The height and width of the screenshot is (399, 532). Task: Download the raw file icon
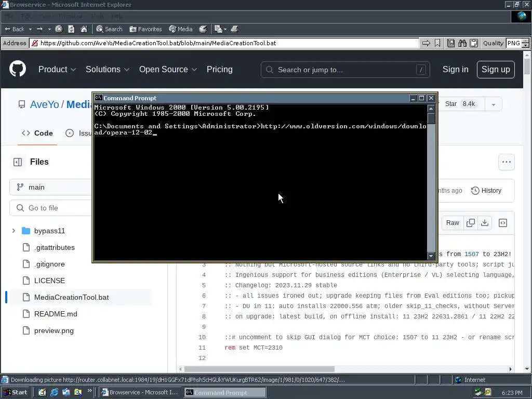click(x=485, y=223)
